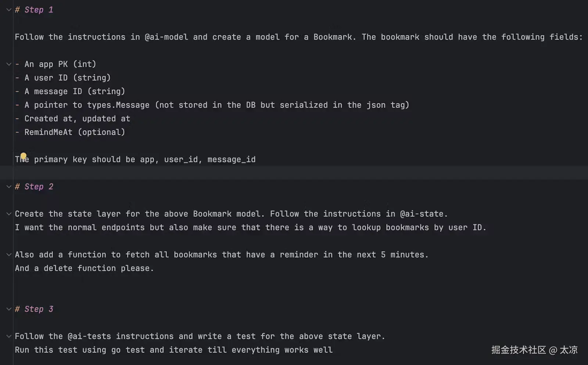588x365 pixels.
Task: Click the highlighted empty line above Step 2
Action: point(294,173)
